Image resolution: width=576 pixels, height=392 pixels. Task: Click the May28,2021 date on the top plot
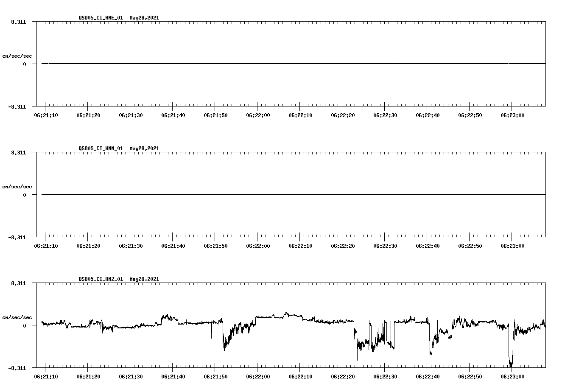click(144, 18)
